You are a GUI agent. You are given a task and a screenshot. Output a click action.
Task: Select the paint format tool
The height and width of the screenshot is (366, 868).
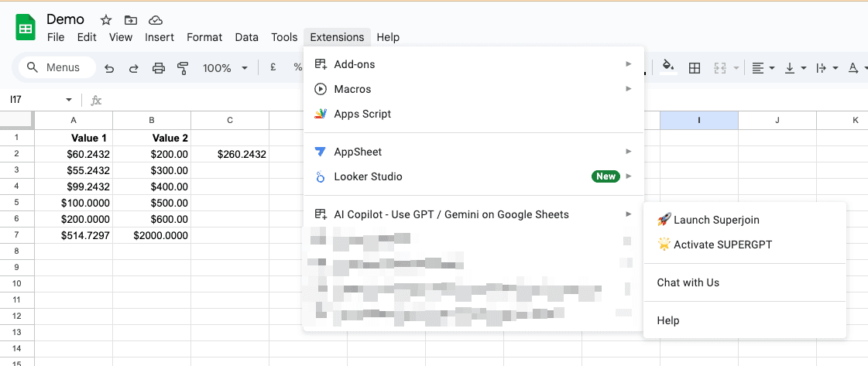[183, 68]
